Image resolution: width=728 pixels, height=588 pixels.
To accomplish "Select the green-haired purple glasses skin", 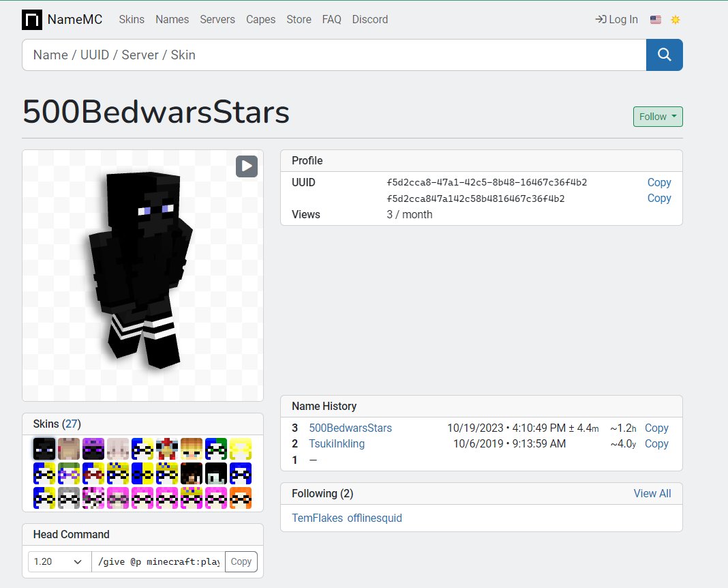I will click(69, 474).
